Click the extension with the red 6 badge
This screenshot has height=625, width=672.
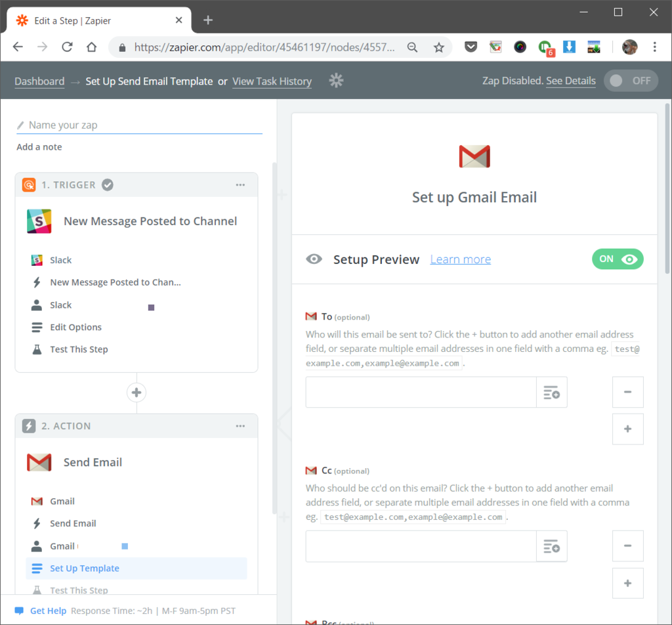tap(545, 47)
